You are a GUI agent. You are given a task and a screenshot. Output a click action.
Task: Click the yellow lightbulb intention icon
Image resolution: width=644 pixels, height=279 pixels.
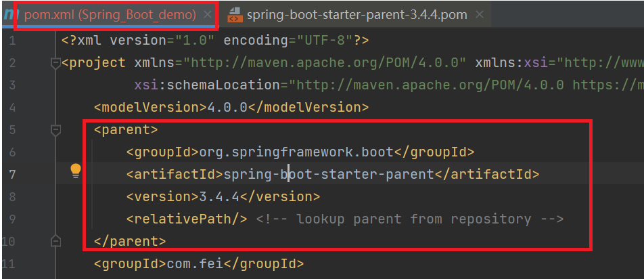(x=76, y=171)
